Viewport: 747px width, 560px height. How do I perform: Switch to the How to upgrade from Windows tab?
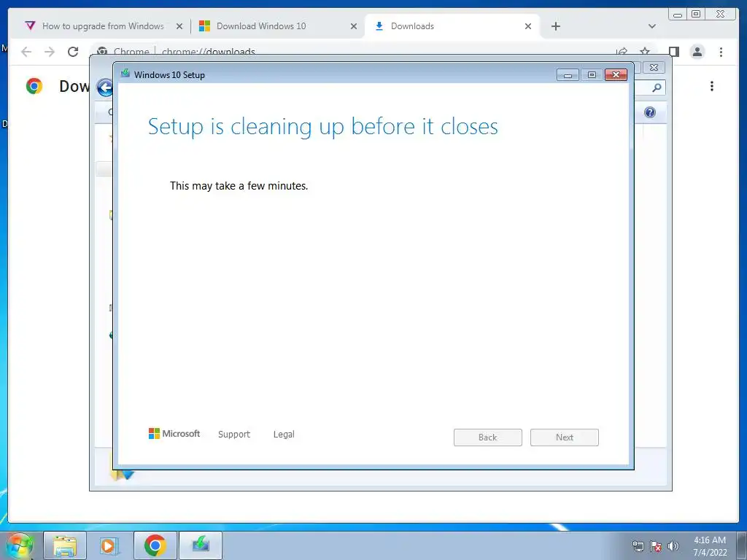102,26
